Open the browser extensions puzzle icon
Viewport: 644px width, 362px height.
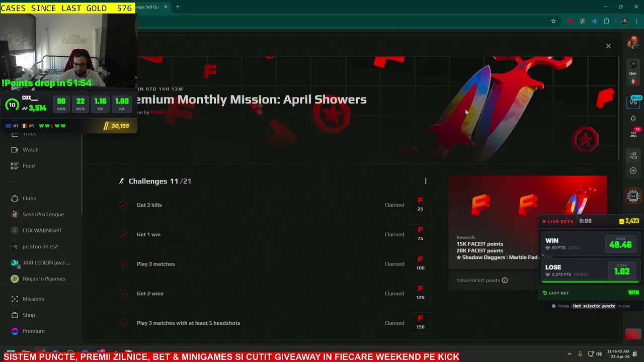tap(606, 21)
